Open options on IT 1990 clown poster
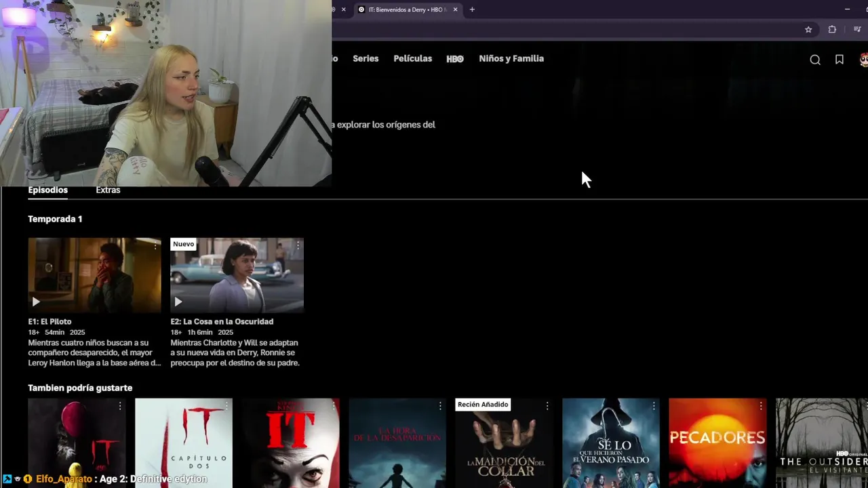This screenshot has height=488, width=868. (334, 406)
